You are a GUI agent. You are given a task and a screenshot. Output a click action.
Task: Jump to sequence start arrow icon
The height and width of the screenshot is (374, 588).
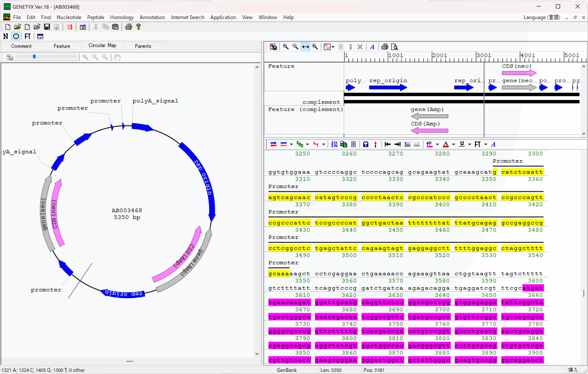click(x=387, y=144)
